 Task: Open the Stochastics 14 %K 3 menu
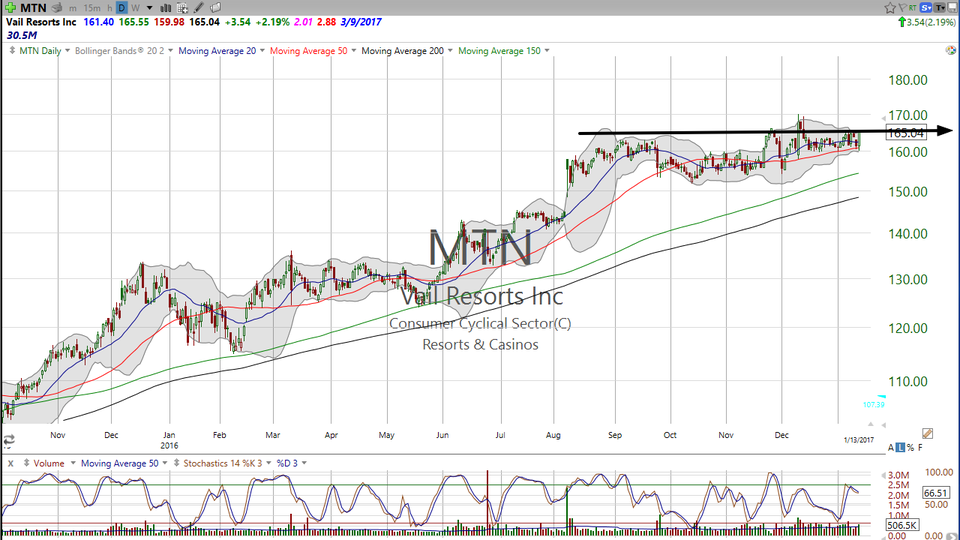tap(226, 463)
